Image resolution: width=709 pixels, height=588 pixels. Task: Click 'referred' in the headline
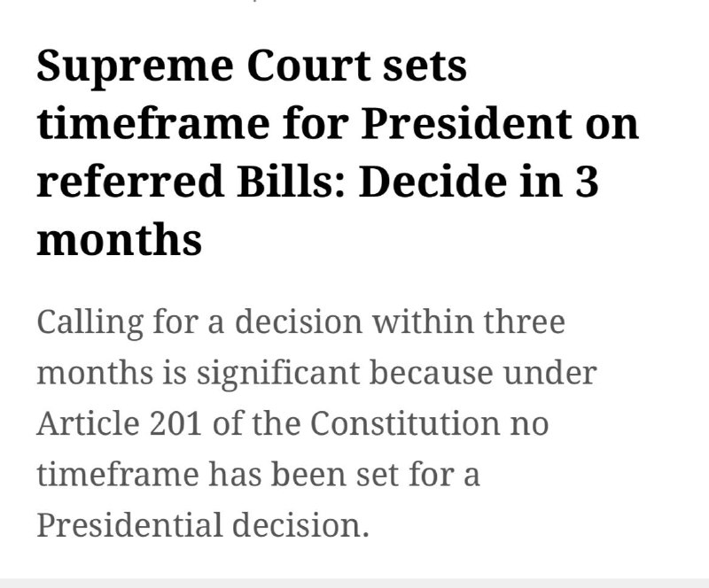pos(130,182)
